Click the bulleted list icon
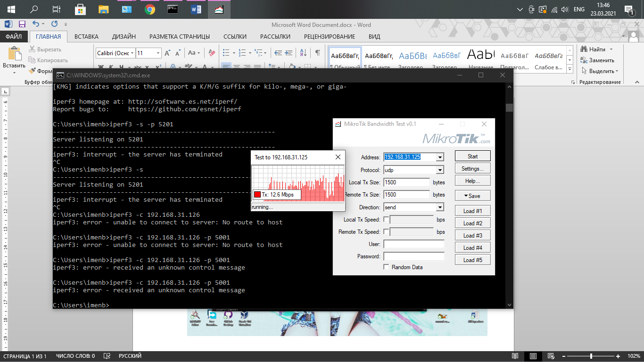 226,53
